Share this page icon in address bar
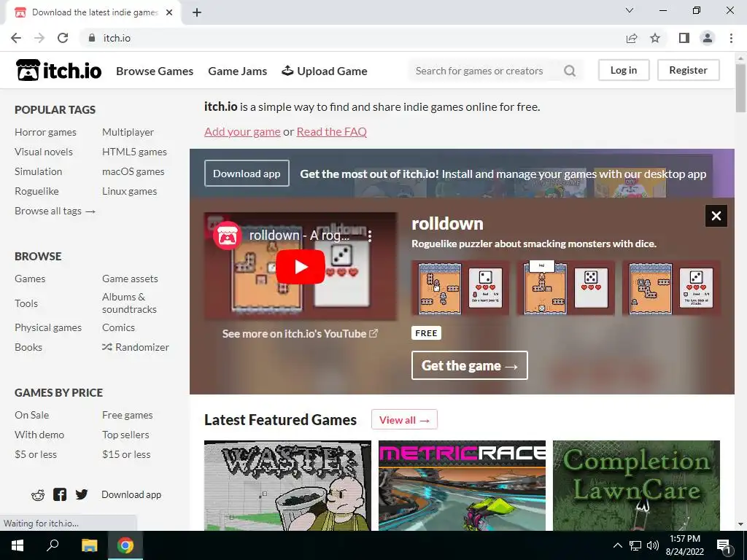 632,38
